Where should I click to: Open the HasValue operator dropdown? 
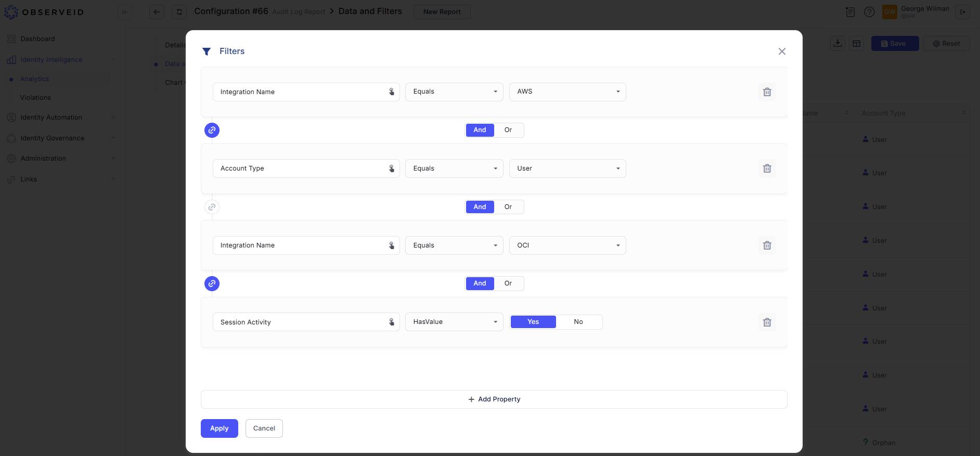454,322
